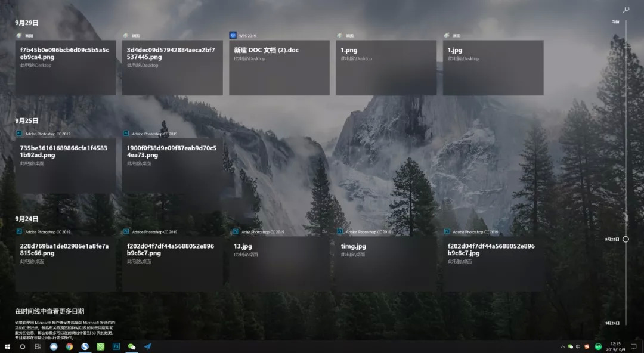Open the taskbar clock showing 12:15

click(615, 347)
